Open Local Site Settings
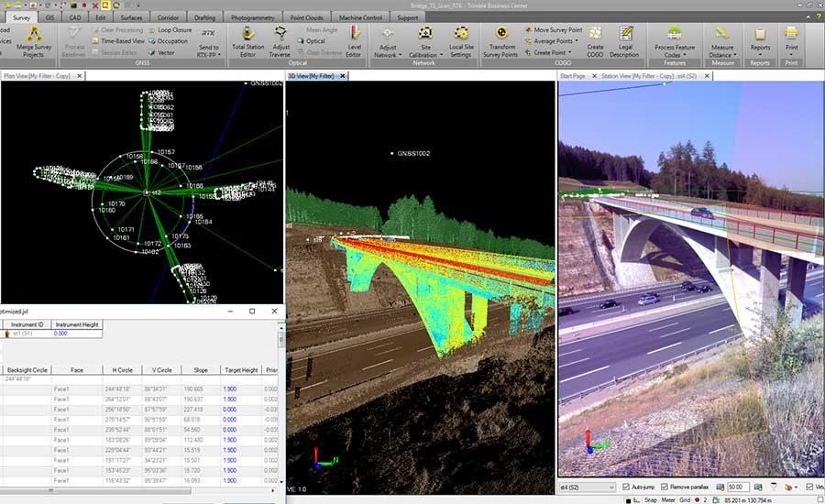 click(461, 42)
